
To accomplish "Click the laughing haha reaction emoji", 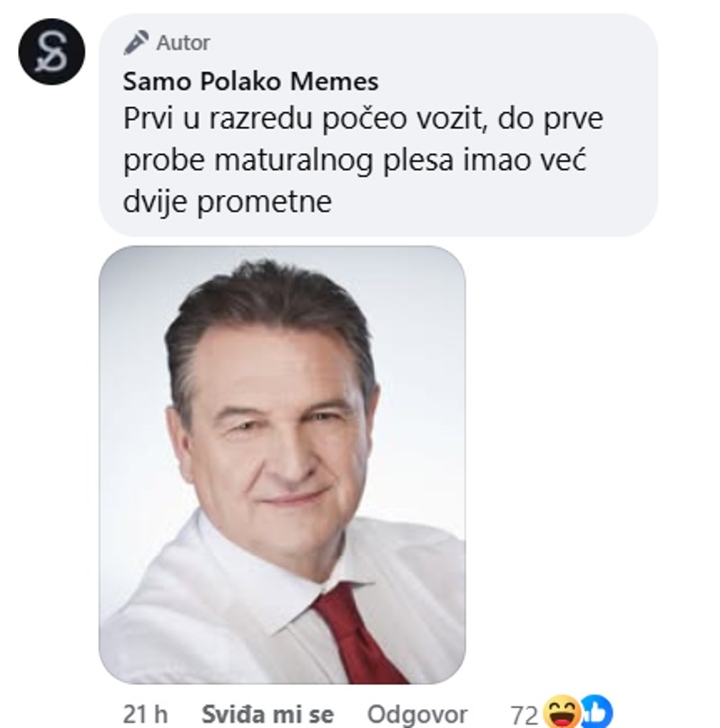I will (562, 711).
